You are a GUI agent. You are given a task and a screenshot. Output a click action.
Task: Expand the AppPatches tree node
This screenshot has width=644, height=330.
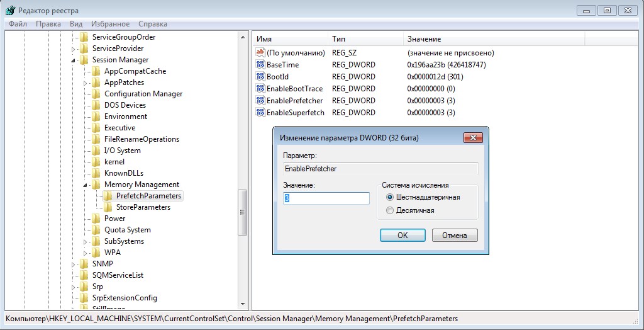85,83
